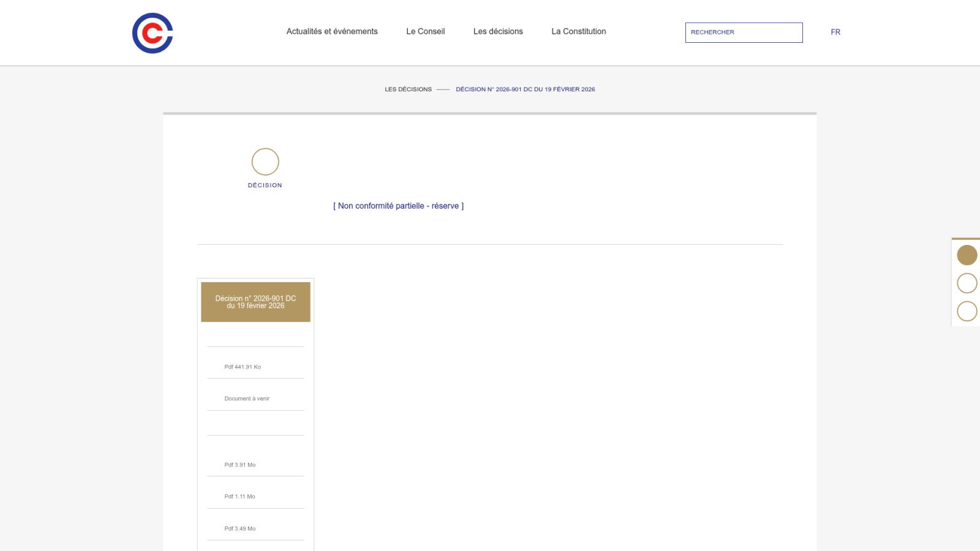Go to Les Décisions breadcrumb

click(x=408, y=89)
